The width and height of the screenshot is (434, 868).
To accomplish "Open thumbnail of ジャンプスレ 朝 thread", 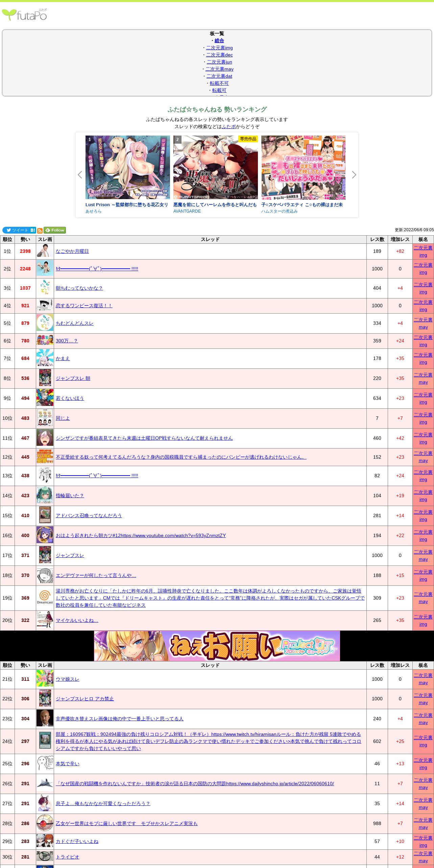I will point(45,378).
